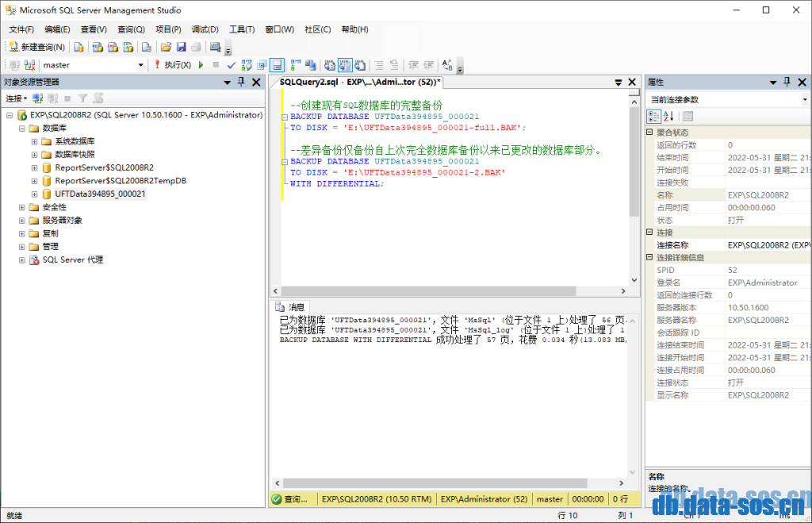The image size is (812, 523).
Task: Click the Cancel Executing Query stop icon
Action: pyautogui.click(x=216, y=65)
